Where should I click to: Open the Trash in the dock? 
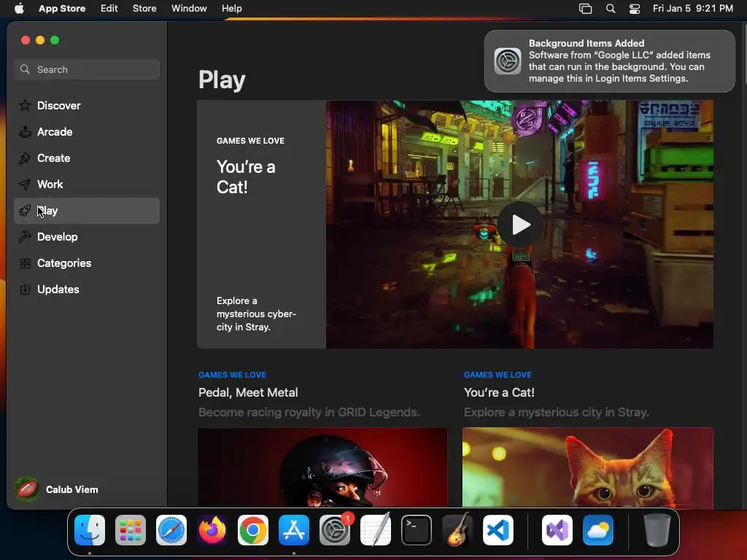click(657, 529)
